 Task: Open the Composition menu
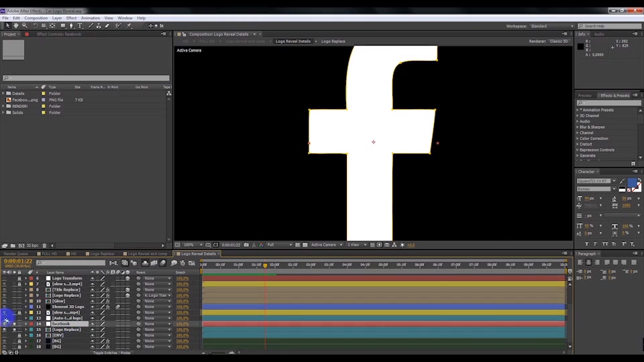point(36,18)
